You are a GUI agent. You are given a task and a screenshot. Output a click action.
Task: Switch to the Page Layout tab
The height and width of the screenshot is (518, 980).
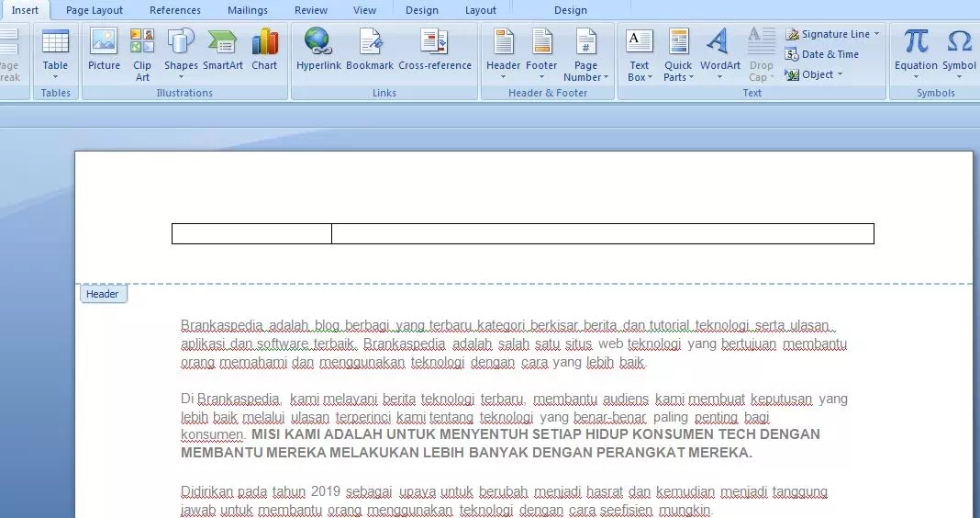tap(95, 10)
